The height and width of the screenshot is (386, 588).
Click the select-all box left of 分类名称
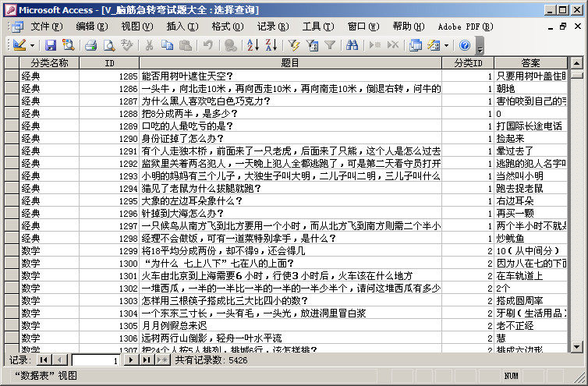tap(12, 62)
